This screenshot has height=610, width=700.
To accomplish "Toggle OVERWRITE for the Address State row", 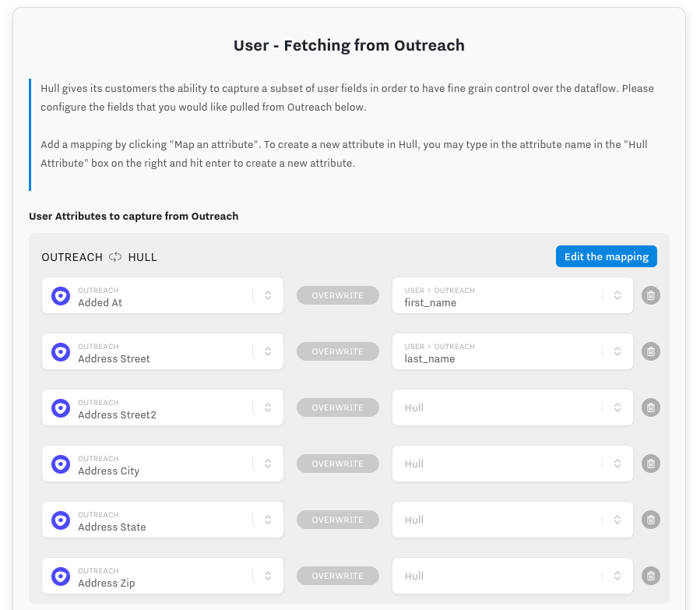I will (337, 520).
